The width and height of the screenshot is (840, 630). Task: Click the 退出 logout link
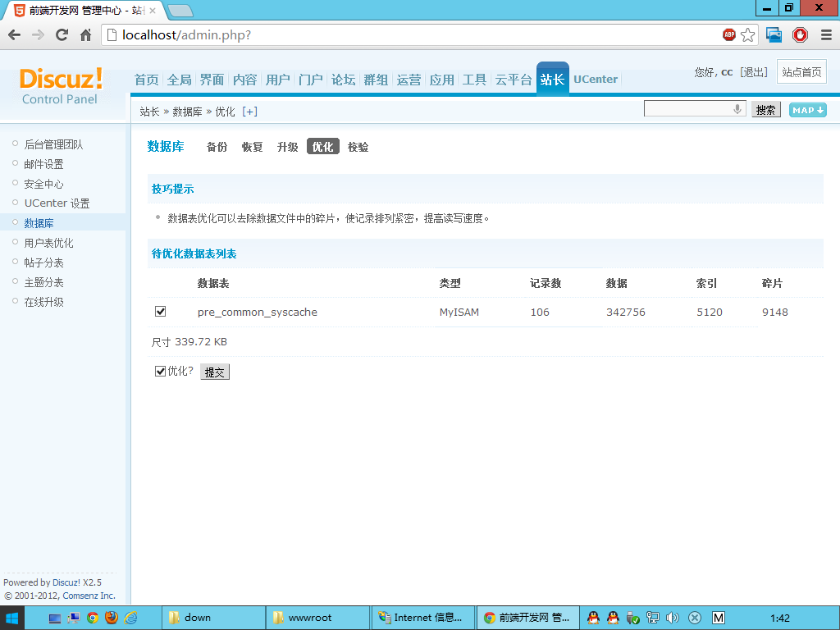click(754, 72)
